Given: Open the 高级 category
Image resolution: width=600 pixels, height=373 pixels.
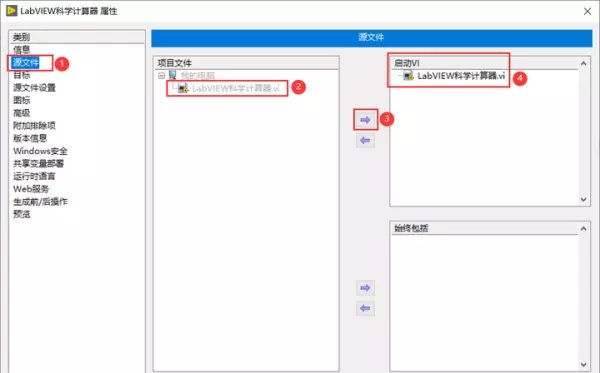Looking at the screenshot, I should (x=21, y=113).
